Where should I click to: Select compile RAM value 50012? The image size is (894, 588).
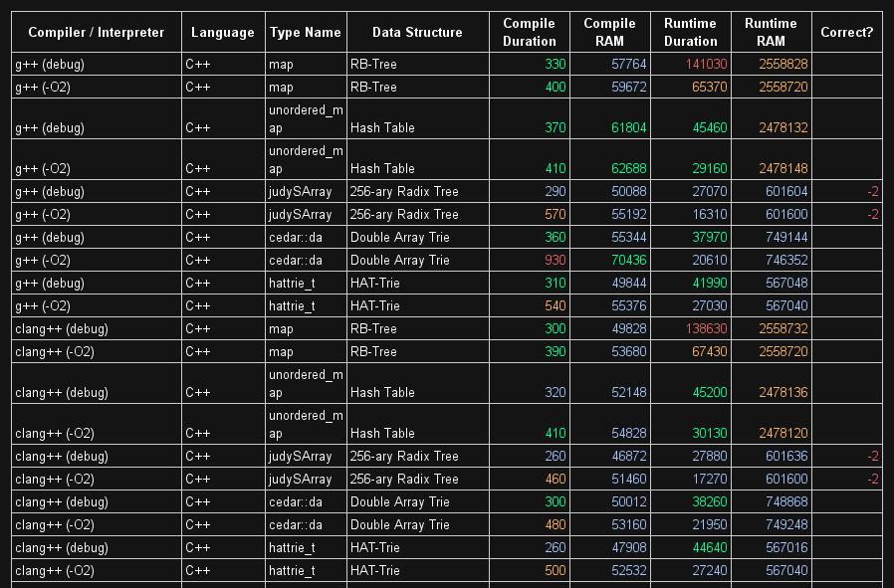tap(629, 502)
